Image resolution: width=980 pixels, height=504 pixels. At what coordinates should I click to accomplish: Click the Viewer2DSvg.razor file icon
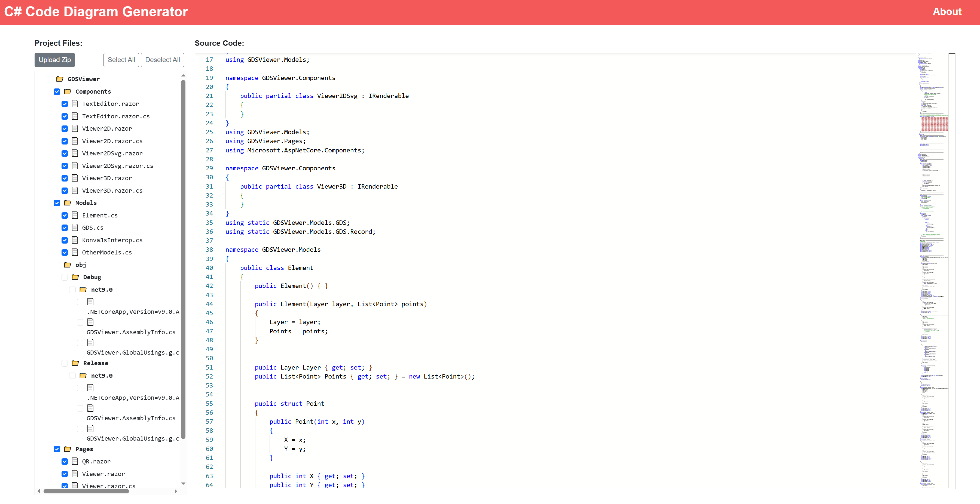pos(75,153)
